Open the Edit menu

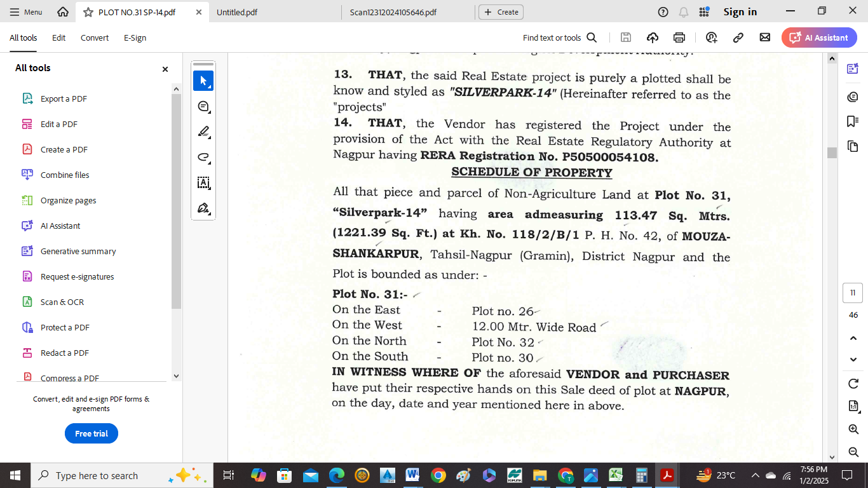[59, 38]
